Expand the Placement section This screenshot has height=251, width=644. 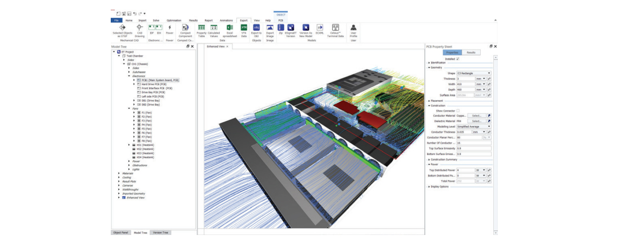[x=429, y=101]
